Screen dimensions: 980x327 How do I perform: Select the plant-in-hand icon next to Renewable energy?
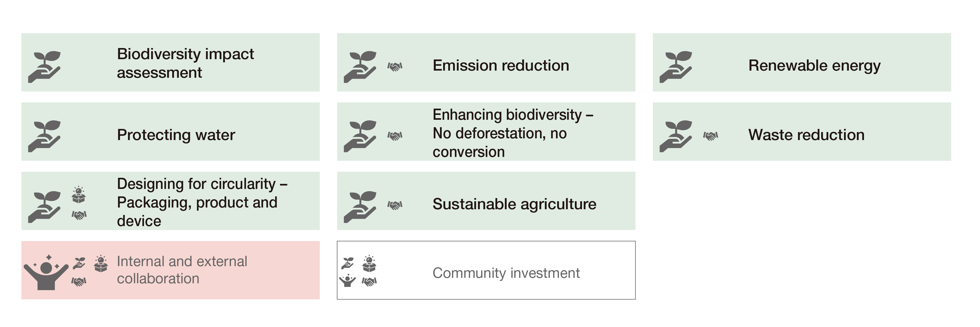coord(676,67)
